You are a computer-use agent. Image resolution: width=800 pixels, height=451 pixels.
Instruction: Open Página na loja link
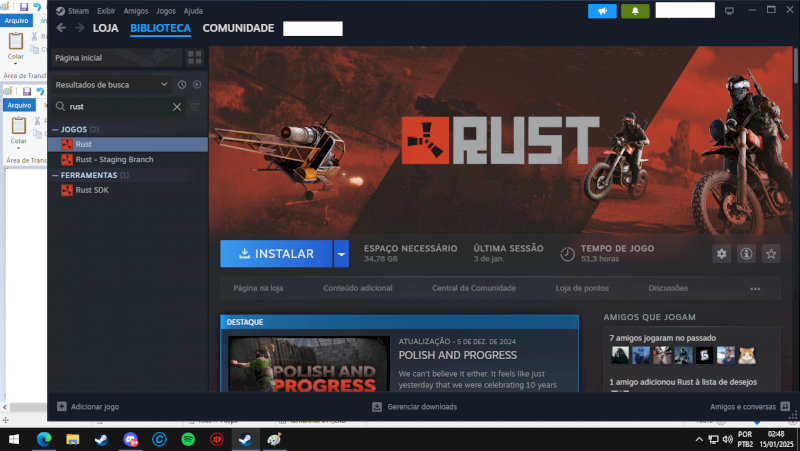point(258,288)
